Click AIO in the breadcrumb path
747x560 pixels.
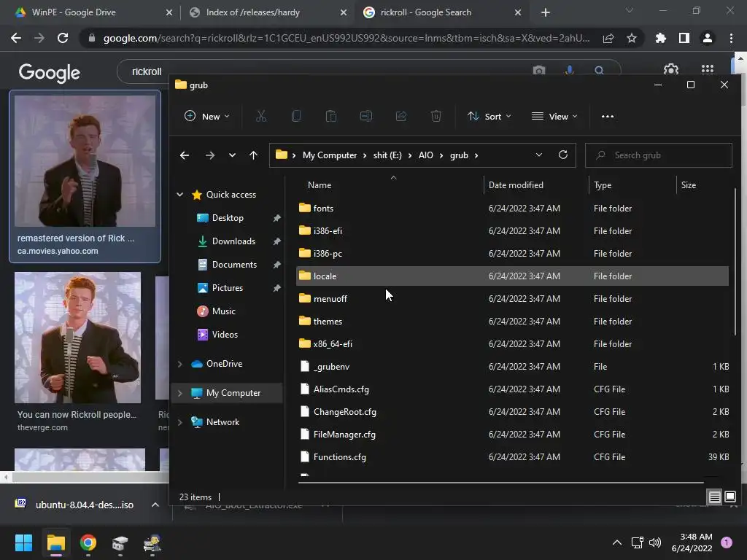pyautogui.click(x=426, y=155)
